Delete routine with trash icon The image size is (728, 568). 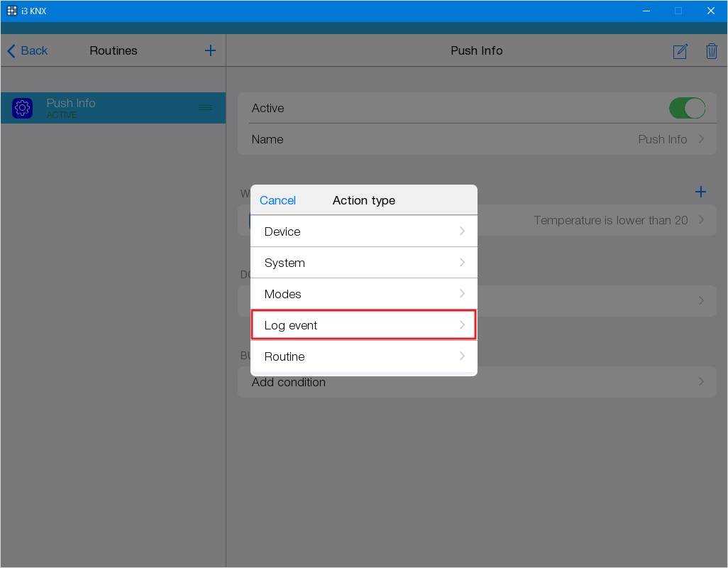(711, 51)
